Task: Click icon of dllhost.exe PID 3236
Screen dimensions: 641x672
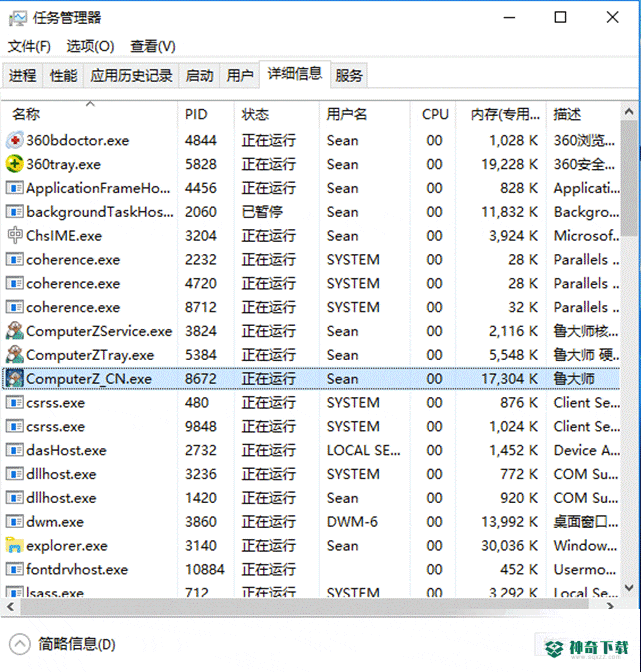Action: 15,474
